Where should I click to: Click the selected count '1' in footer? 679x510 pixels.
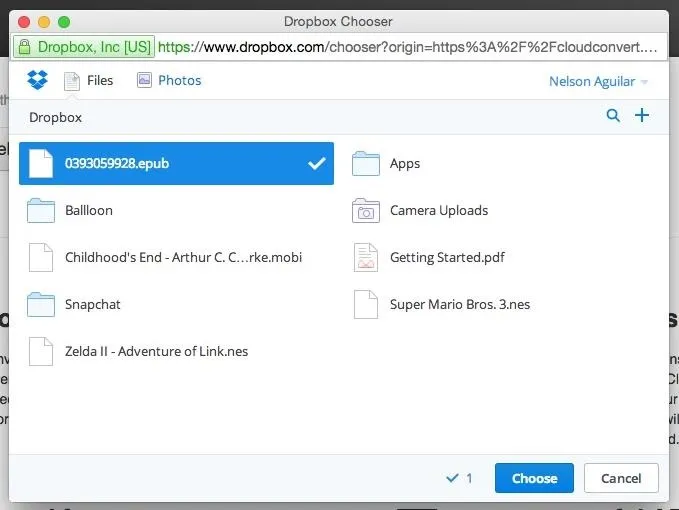pyautogui.click(x=469, y=478)
